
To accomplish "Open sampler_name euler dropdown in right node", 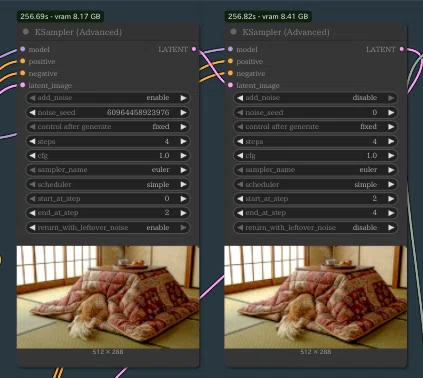I will [x=315, y=170].
